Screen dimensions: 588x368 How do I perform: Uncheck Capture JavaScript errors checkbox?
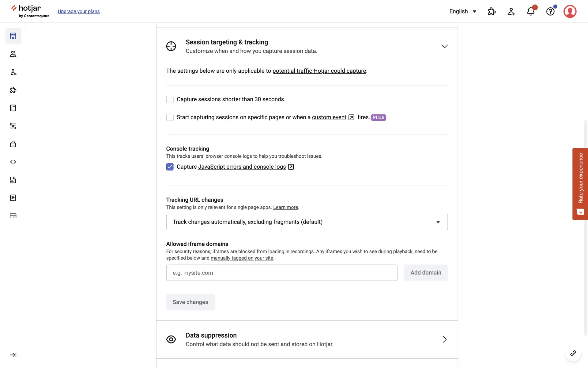coord(170,167)
